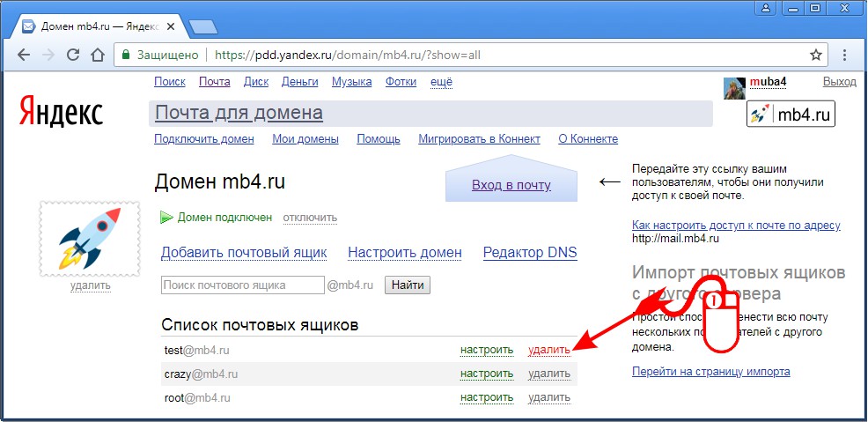Go back with the browser back arrow
Viewport: 868px width, 422px height.
(x=23, y=55)
